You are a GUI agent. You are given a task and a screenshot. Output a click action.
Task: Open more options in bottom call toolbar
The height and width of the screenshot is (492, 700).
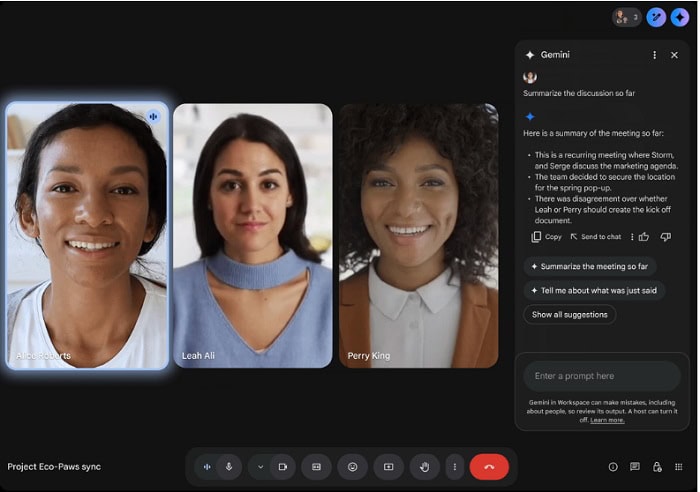click(x=454, y=467)
